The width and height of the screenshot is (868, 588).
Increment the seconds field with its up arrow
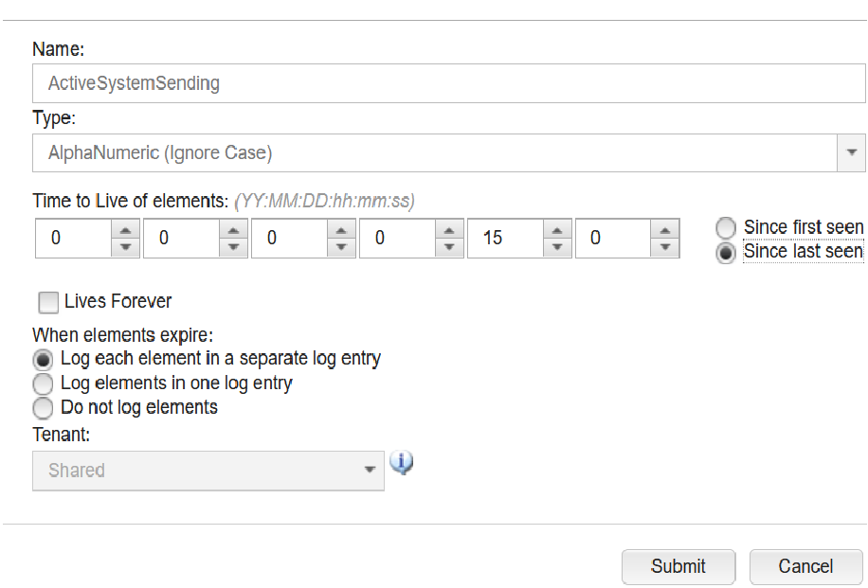click(665, 232)
